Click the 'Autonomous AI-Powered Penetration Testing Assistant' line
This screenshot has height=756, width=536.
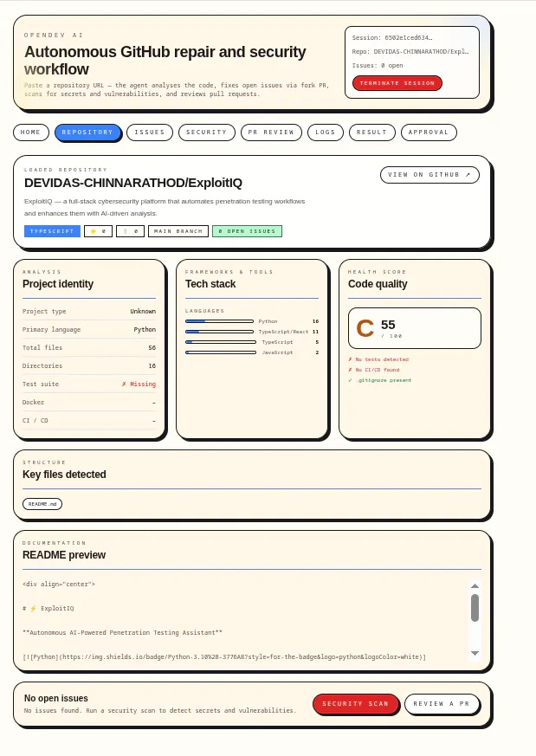pyautogui.click(x=122, y=632)
